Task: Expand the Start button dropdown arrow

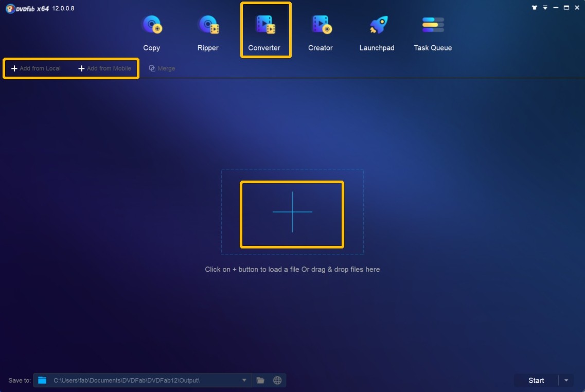Action: point(566,381)
